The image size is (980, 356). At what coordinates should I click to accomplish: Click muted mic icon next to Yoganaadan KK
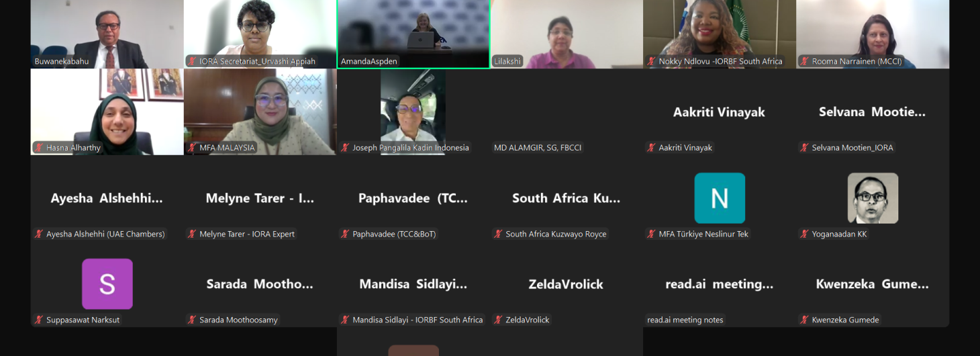coord(804,234)
